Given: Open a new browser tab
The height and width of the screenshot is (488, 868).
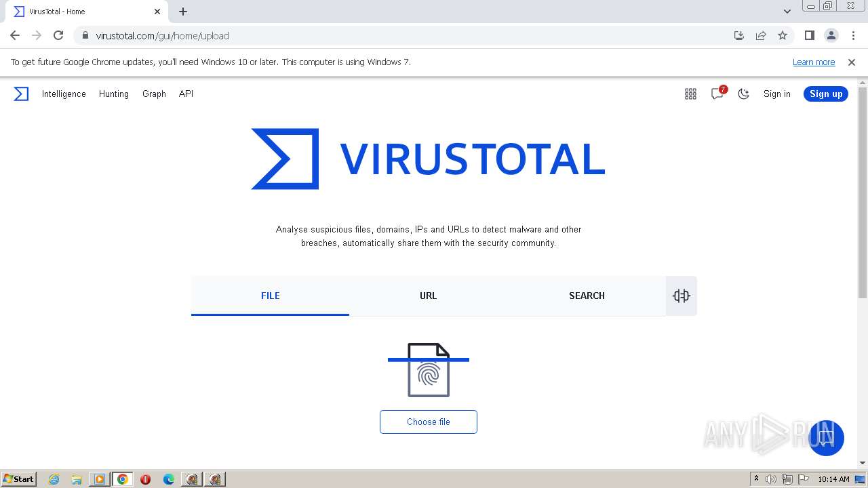Looking at the screenshot, I should click(183, 12).
